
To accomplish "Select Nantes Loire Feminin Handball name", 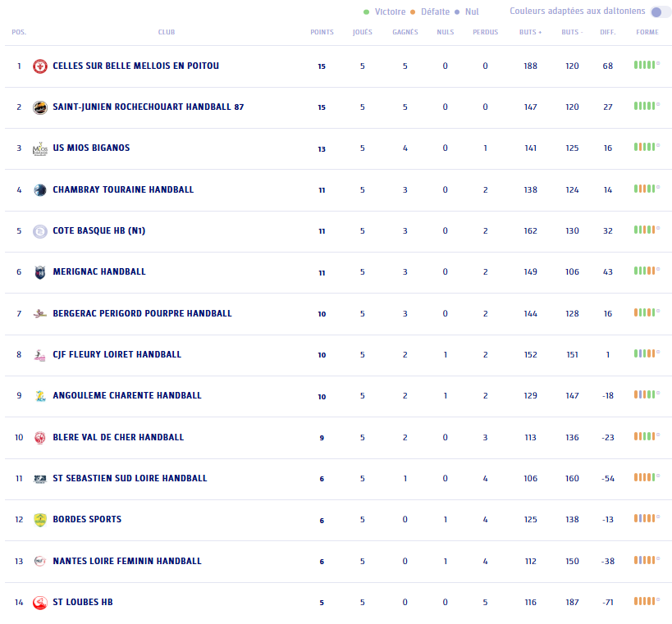I will [126, 562].
